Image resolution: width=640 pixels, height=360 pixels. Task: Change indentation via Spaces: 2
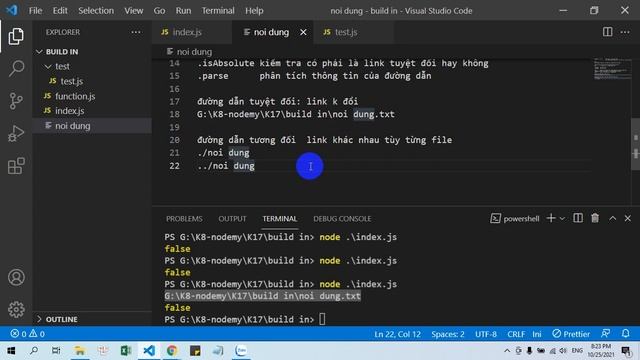point(448,334)
